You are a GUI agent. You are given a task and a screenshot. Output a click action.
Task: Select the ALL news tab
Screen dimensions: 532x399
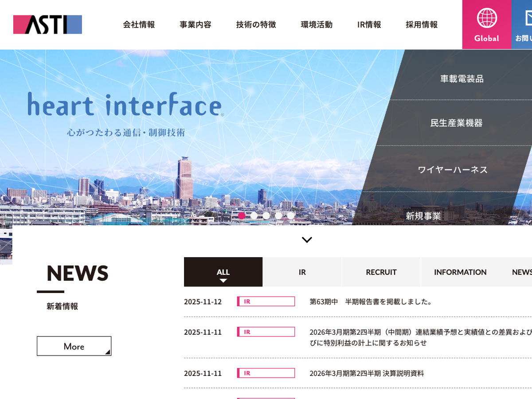tap(223, 272)
